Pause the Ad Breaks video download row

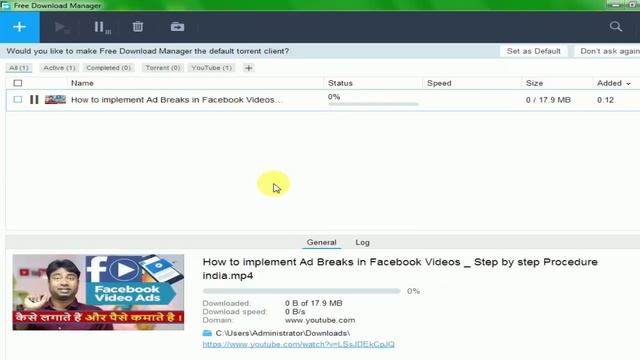coord(34,100)
